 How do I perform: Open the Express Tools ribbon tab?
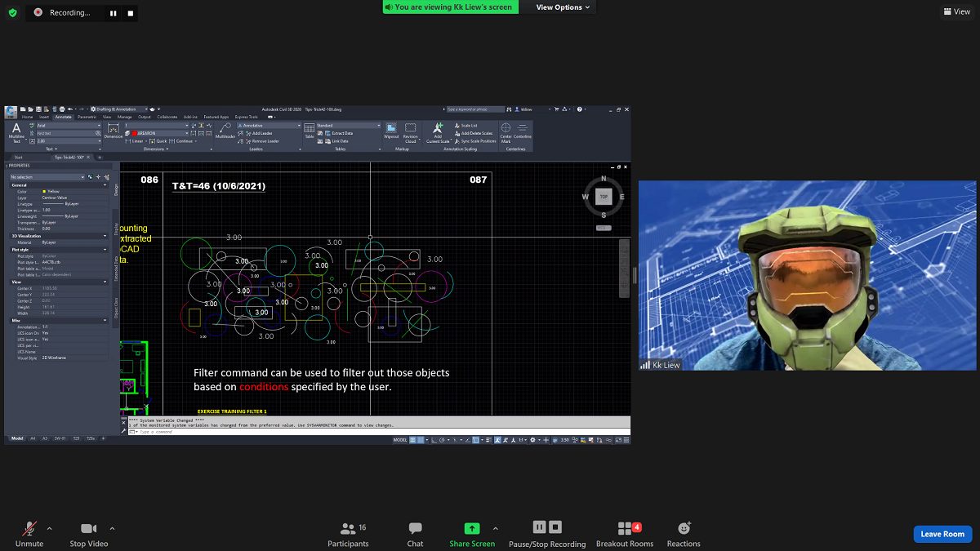247,117
